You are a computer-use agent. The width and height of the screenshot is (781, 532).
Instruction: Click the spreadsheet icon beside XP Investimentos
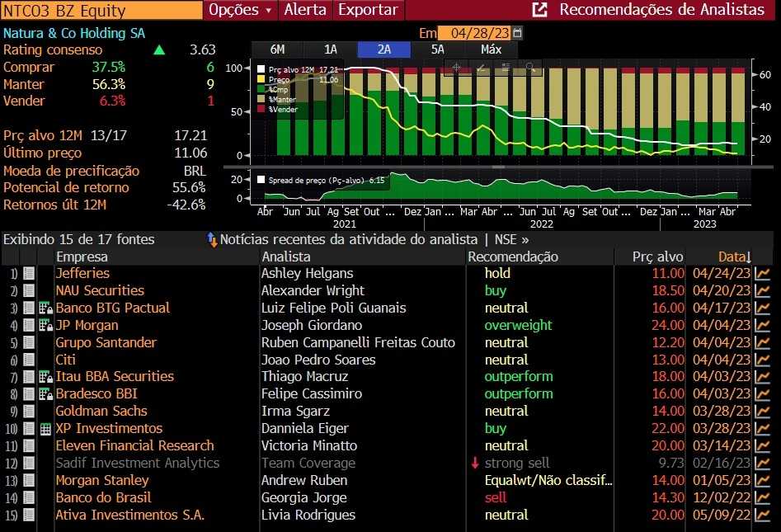pos(46,429)
